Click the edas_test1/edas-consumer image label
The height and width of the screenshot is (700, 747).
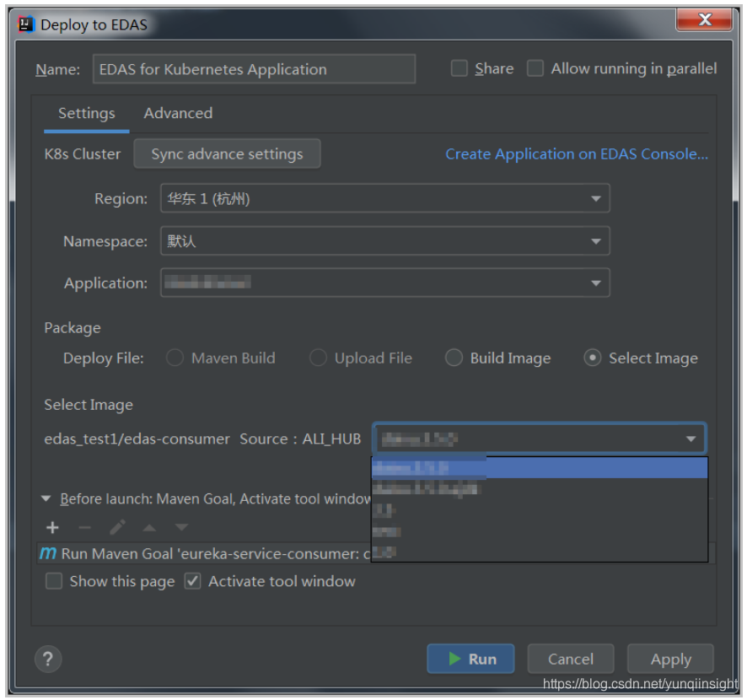click(137, 439)
